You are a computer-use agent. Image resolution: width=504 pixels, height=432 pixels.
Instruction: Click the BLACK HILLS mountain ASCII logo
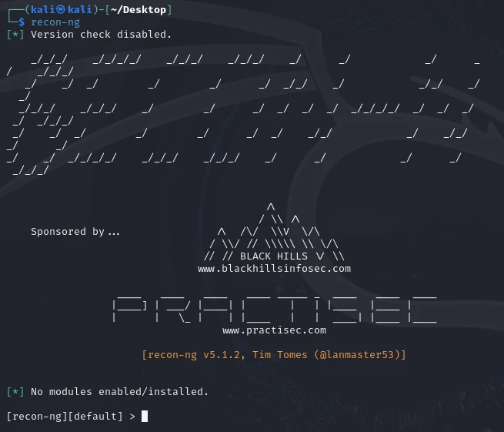tap(274, 233)
